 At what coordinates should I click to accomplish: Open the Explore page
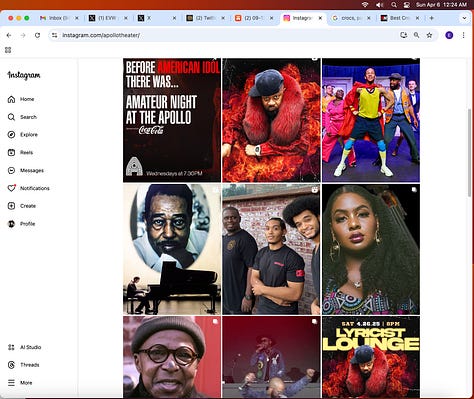22,135
